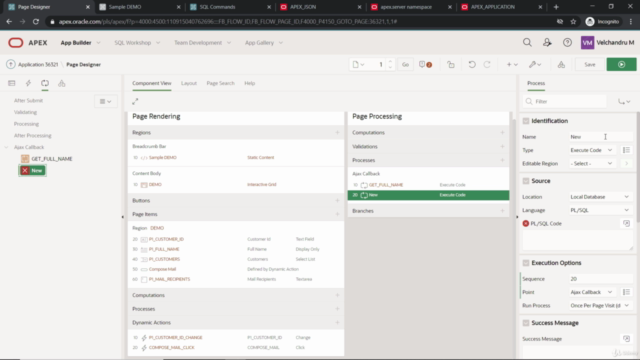Open the Type dropdown showing Execute Code

[x=592, y=150]
